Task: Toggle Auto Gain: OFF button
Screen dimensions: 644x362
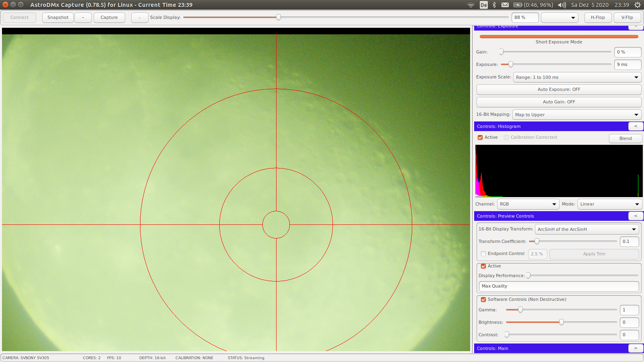Action: click(x=559, y=102)
